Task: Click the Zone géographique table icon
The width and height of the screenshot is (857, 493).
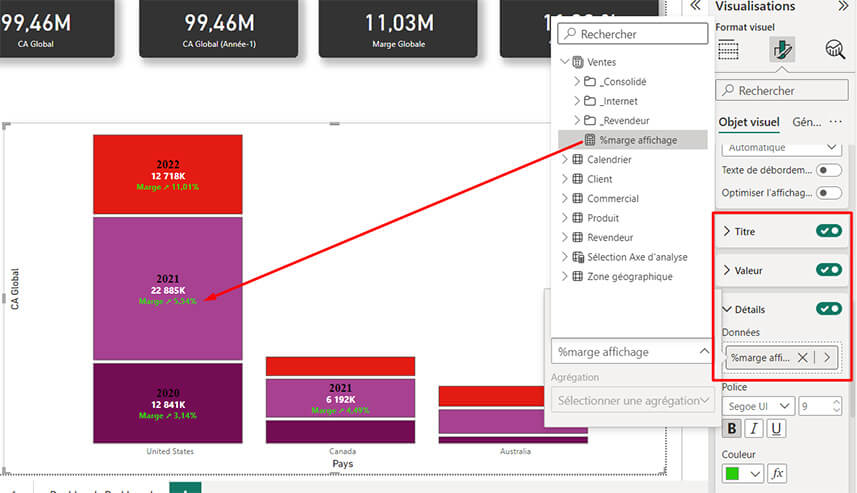Action: [578, 276]
